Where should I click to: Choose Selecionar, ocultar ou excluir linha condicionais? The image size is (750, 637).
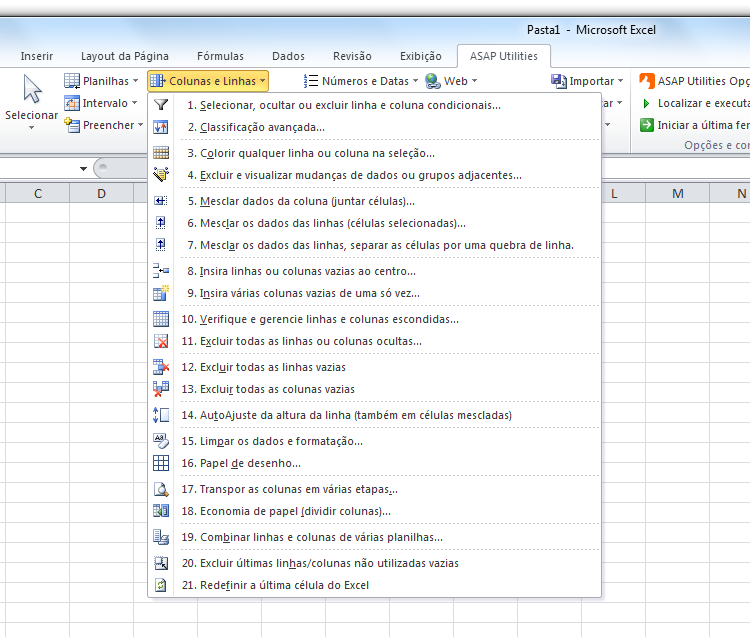(x=375, y=105)
